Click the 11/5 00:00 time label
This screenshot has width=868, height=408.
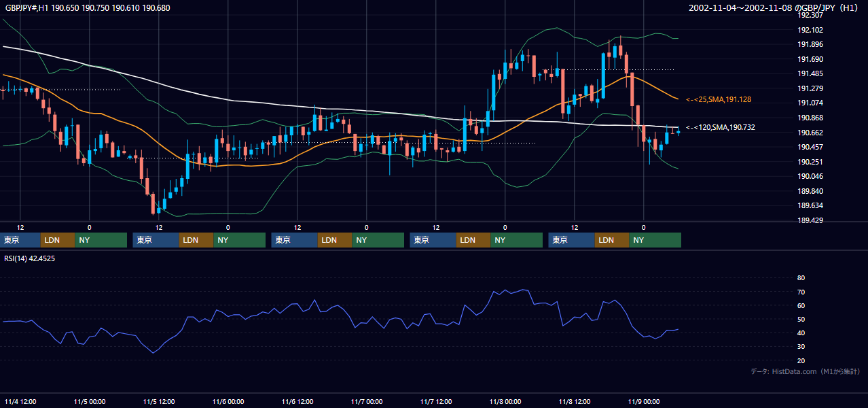90,402
